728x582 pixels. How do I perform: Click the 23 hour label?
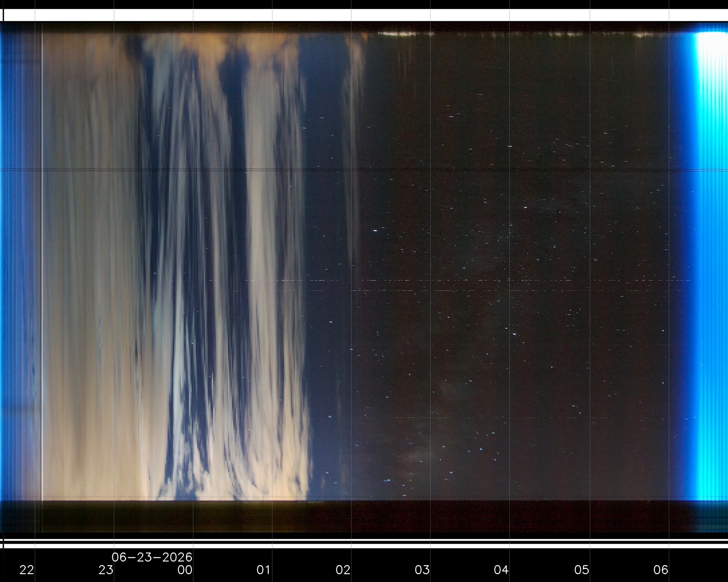click(x=106, y=570)
